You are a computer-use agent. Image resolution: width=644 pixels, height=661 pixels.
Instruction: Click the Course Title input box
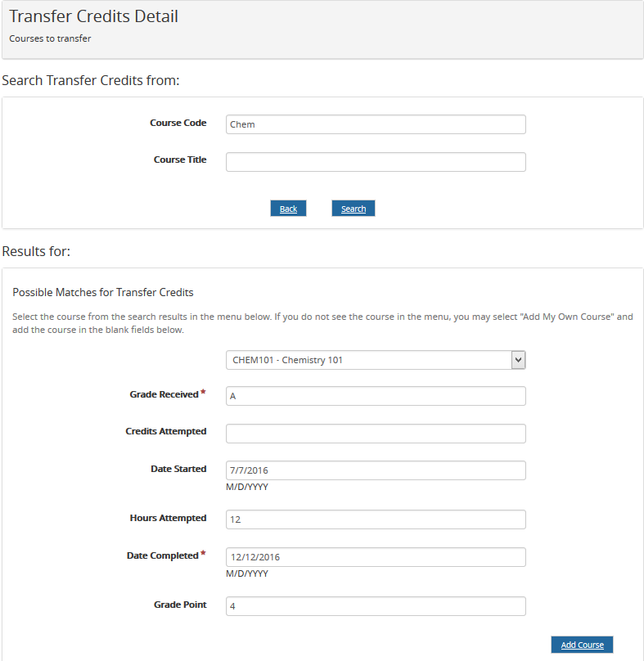375,161
